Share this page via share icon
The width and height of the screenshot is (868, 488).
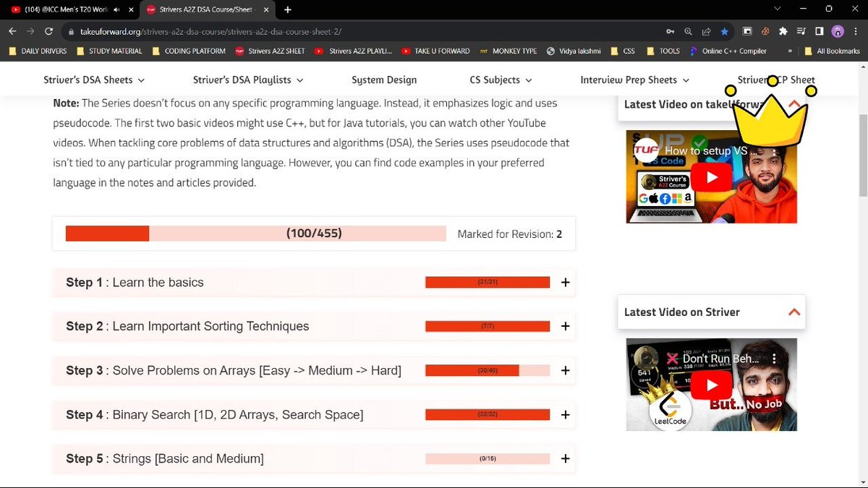[x=707, y=32]
